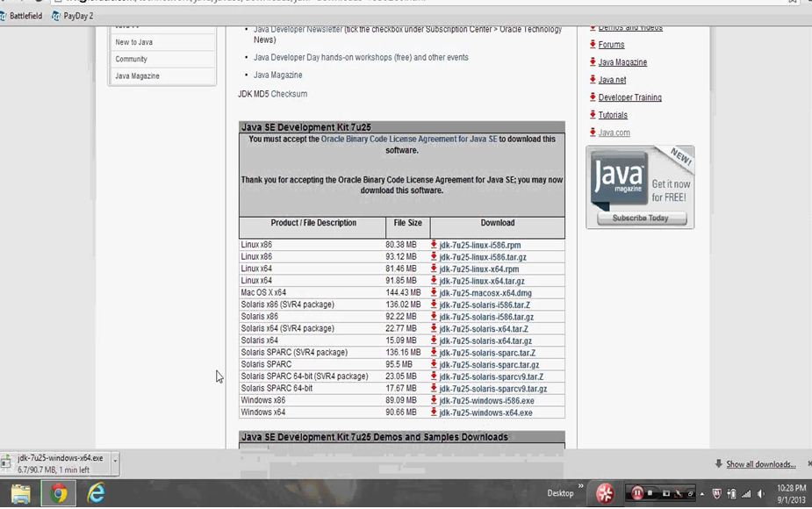Click download arrow icon beside jdk-7u25-linux-i586.rpm

[434, 244]
